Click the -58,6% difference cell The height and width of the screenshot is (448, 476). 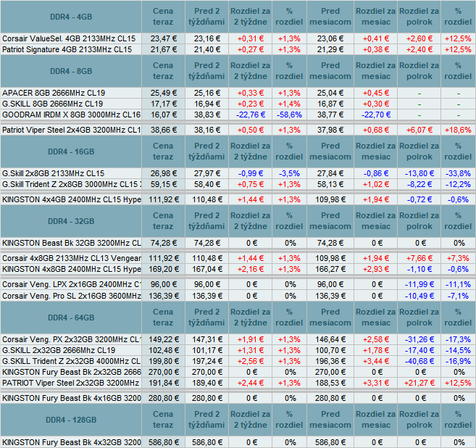(x=288, y=115)
